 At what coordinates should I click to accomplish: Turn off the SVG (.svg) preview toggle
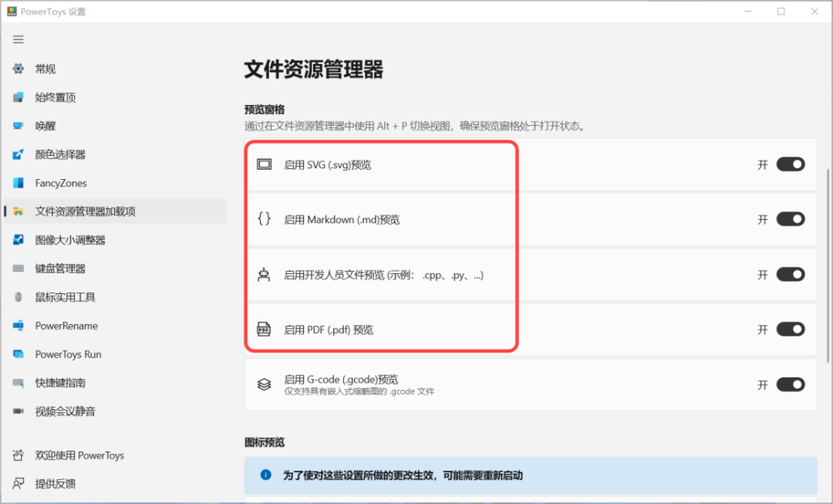791,165
